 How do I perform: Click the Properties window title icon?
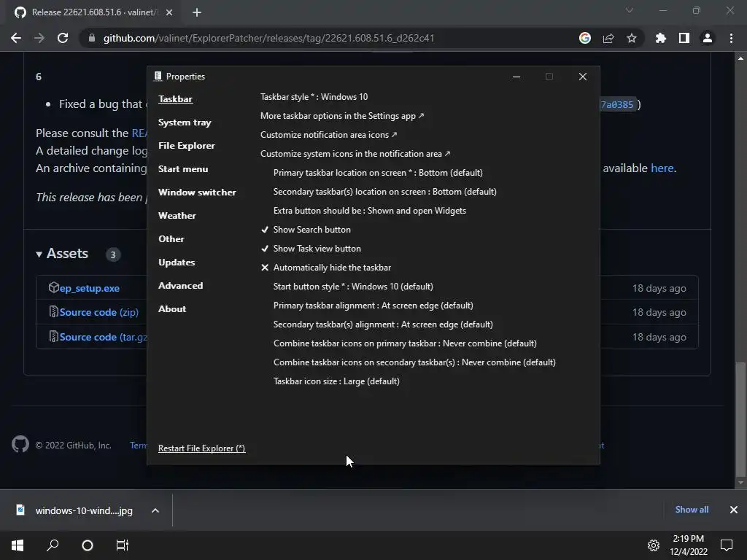[158, 76]
